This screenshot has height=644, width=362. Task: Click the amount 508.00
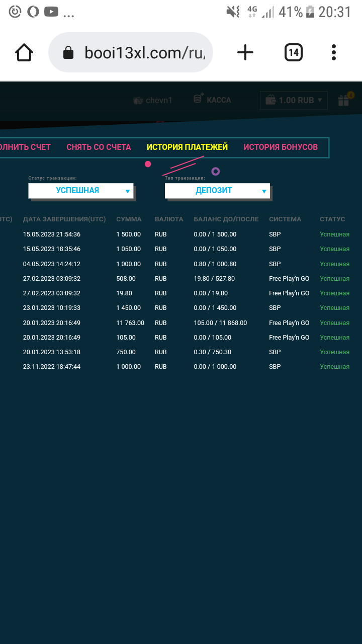point(126,279)
